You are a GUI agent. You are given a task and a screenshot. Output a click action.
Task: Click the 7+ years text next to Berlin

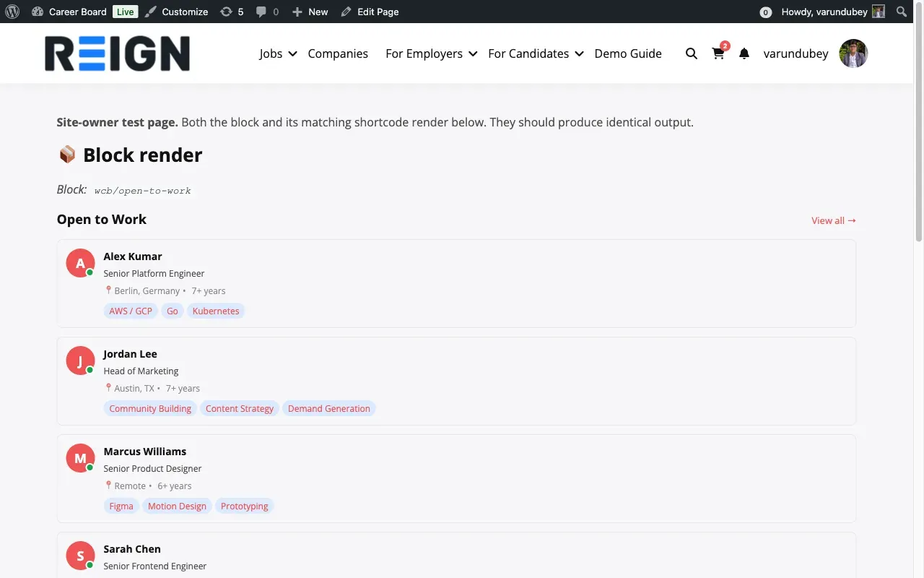coord(209,290)
